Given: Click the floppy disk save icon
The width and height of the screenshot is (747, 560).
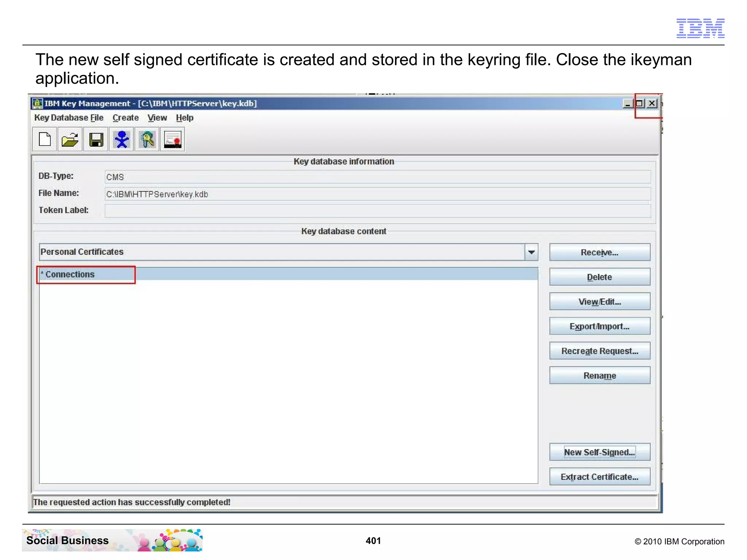Looking at the screenshot, I should [x=96, y=139].
